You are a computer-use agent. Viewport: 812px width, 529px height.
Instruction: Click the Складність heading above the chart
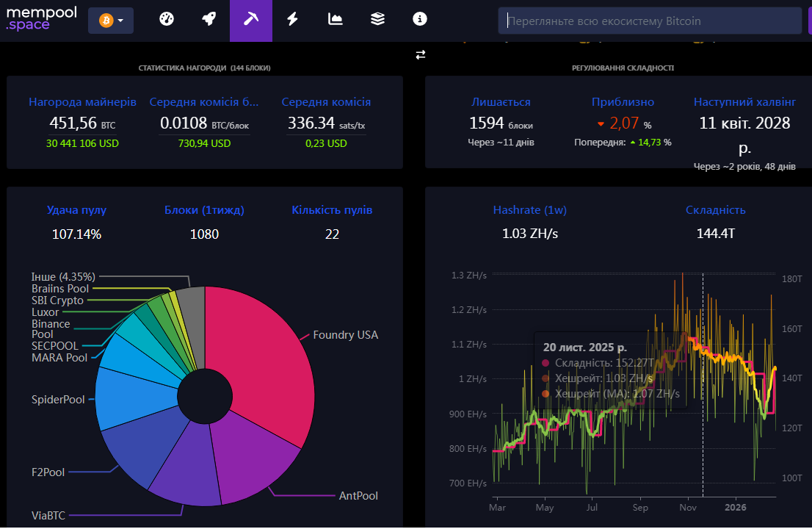715,210
